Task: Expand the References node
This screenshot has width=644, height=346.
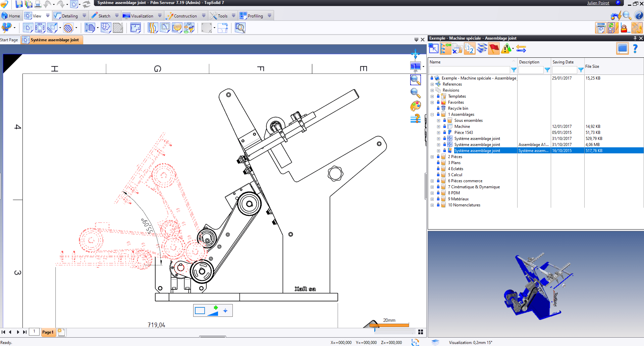Action: [x=432, y=84]
